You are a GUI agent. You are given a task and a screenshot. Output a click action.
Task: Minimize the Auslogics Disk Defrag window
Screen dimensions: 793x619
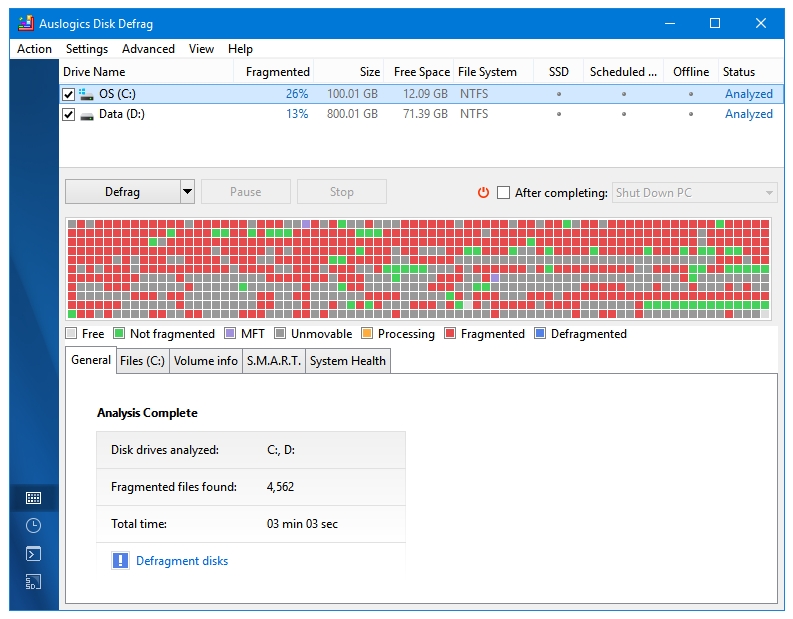tap(670, 23)
